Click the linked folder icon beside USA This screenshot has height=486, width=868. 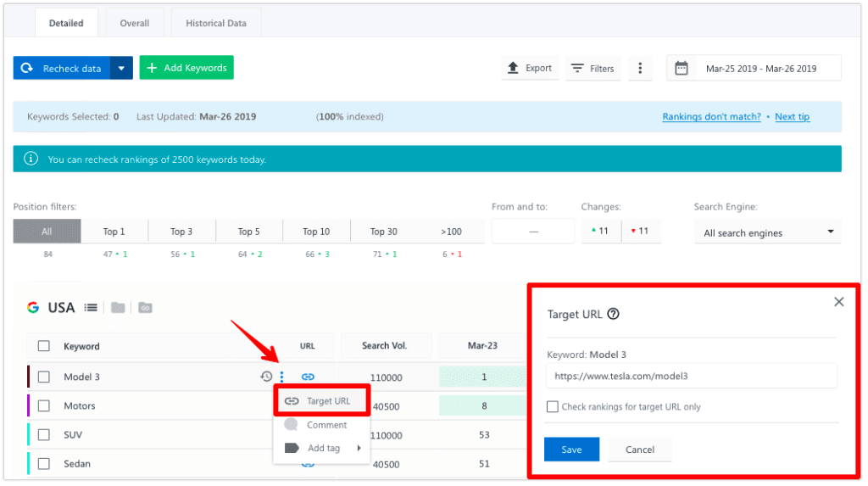click(x=145, y=308)
